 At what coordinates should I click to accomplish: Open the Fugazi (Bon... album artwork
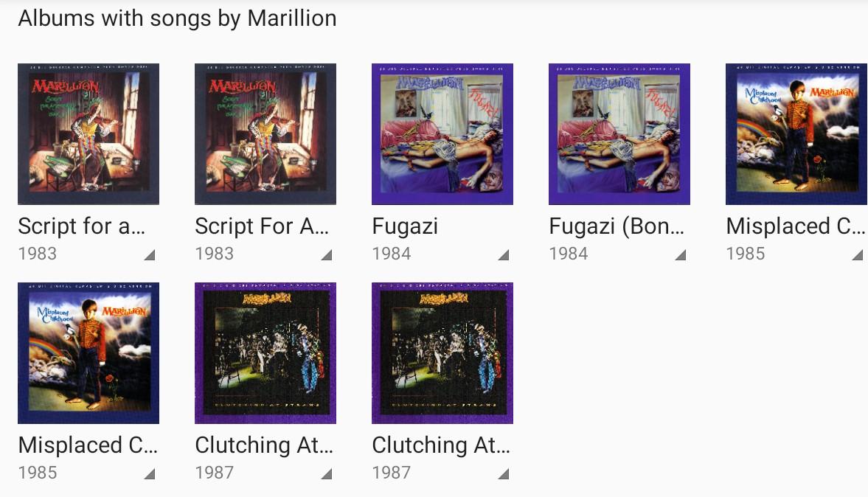click(x=619, y=134)
